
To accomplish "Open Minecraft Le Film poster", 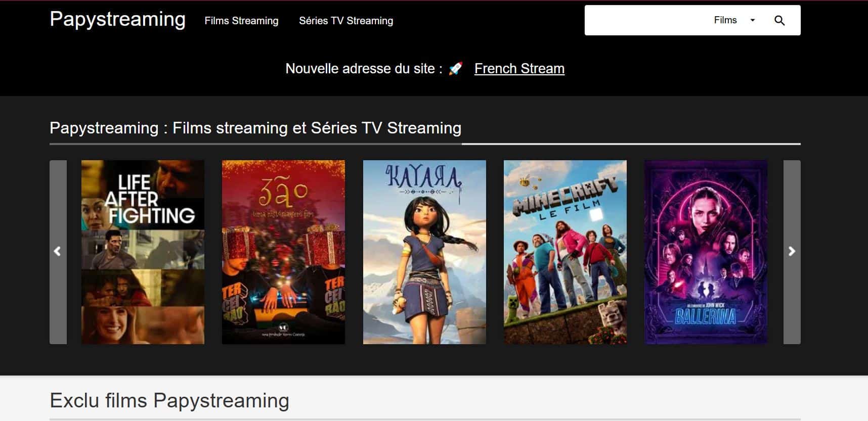I will pos(565,252).
